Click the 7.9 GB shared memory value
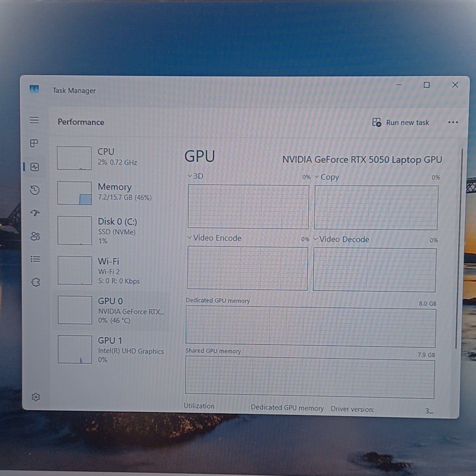Image resolution: width=476 pixels, height=476 pixels. point(426,354)
